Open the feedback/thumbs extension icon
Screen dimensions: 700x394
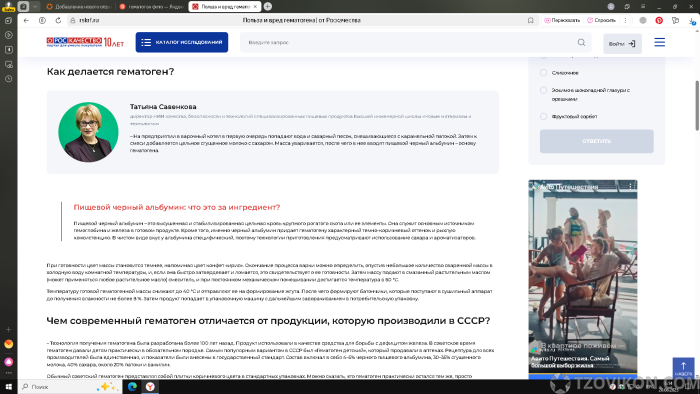click(x=675, y=21)
